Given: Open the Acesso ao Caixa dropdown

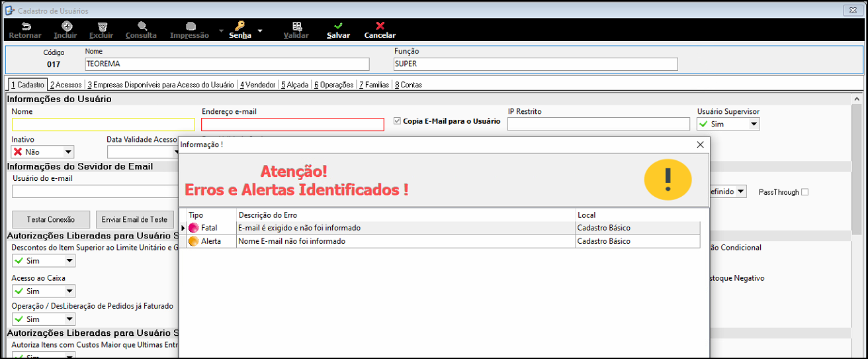Looking at the screenshot, I should pos(69,291).
